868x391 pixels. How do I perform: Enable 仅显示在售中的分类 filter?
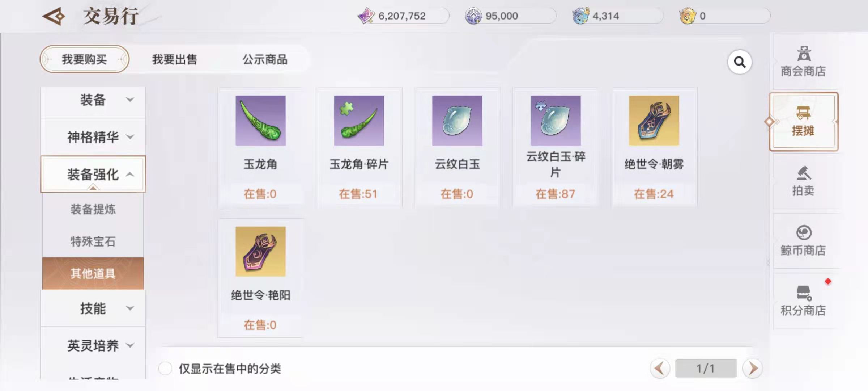pyautogui.click(x=165, y=369)
